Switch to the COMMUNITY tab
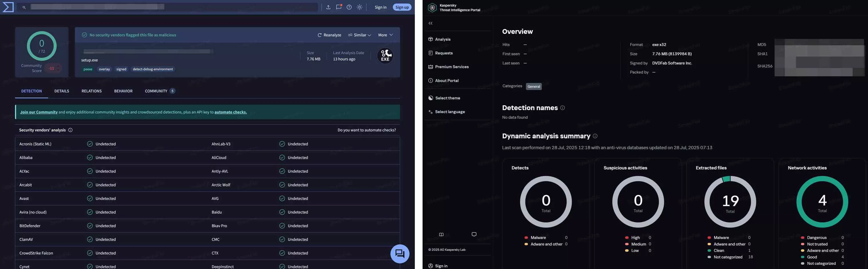The height and width of the screenshot is (269, 868). [160, 91]
